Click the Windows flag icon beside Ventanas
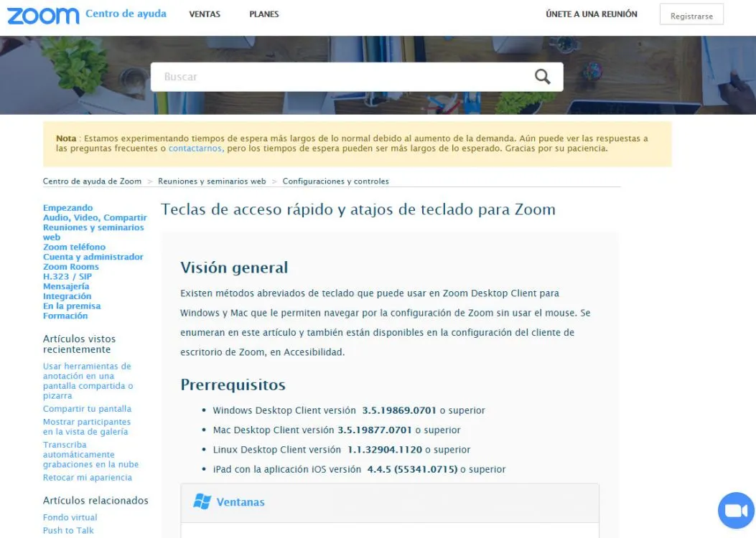The image size is (756, 538). pos(202,501)
